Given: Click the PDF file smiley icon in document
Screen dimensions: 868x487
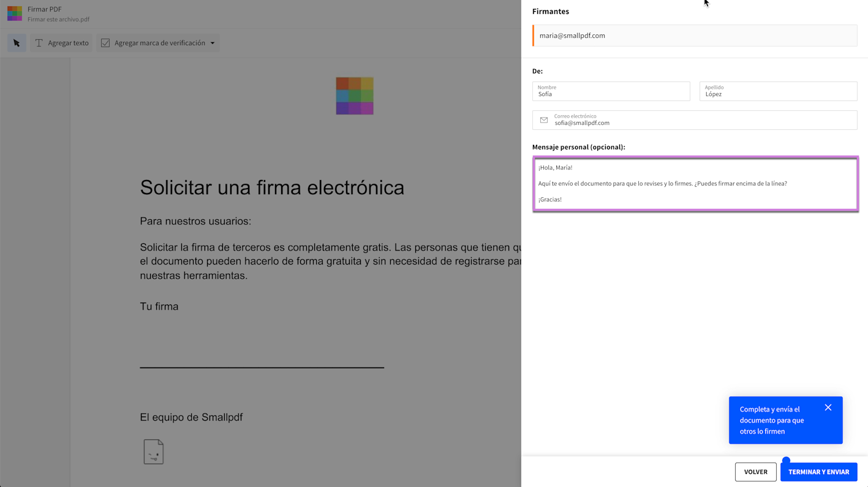Looking at the screenshot, I should click(x=153, y=451).
